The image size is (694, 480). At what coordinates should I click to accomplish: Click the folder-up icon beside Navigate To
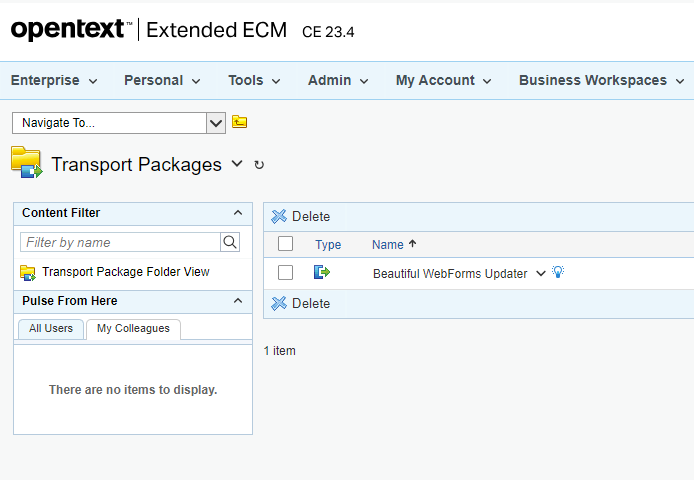click(x=240, y=123)
